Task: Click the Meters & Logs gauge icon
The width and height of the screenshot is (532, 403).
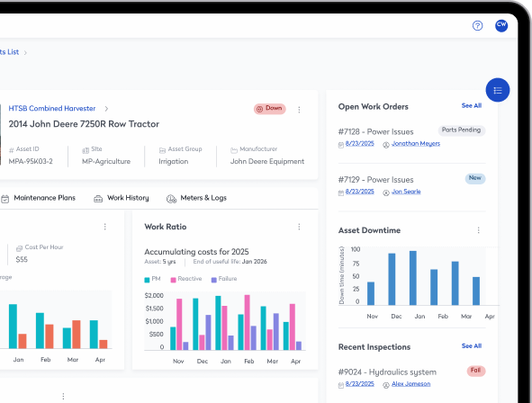Action: pos(171,199)
